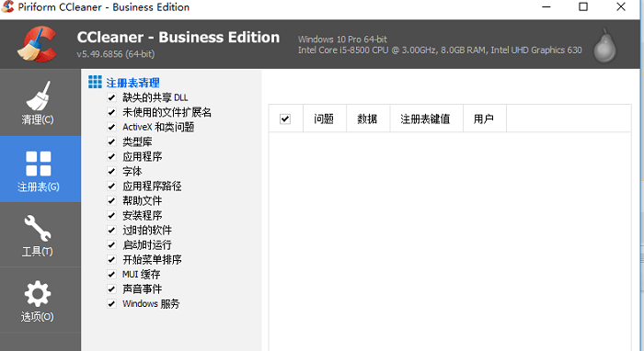Image resolution: width=644 pixels, height=351 pixels.
Task: Toggle the 类型库 checkbox
Action: (111, 142)
